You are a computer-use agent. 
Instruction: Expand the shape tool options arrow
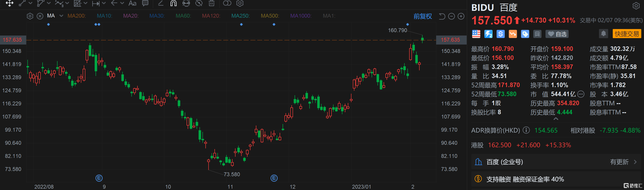tap(49, 3)
